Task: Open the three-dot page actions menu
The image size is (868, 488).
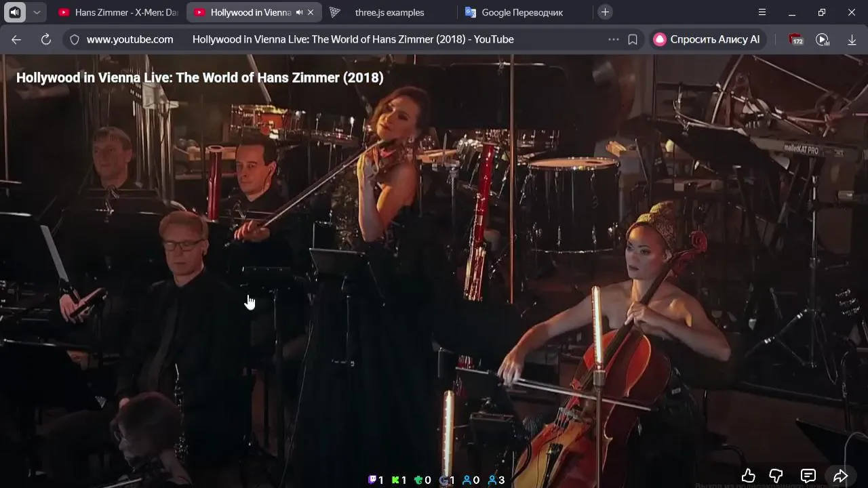Action: click(614, 39)
